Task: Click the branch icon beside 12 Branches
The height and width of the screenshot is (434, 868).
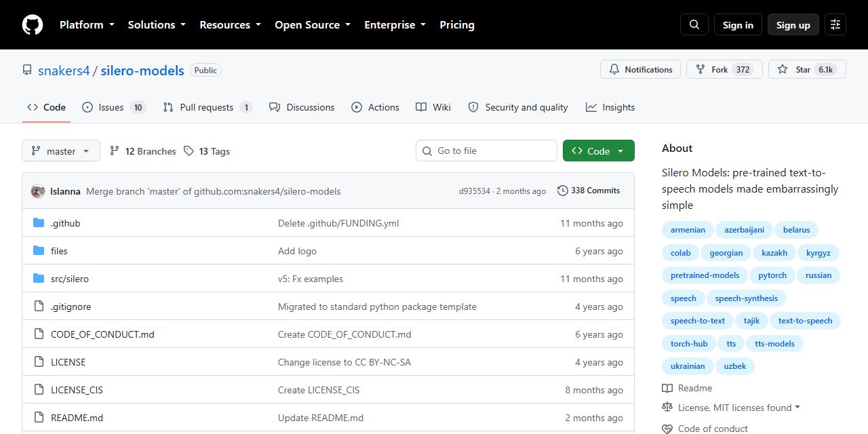Action: tap(115, 151)
